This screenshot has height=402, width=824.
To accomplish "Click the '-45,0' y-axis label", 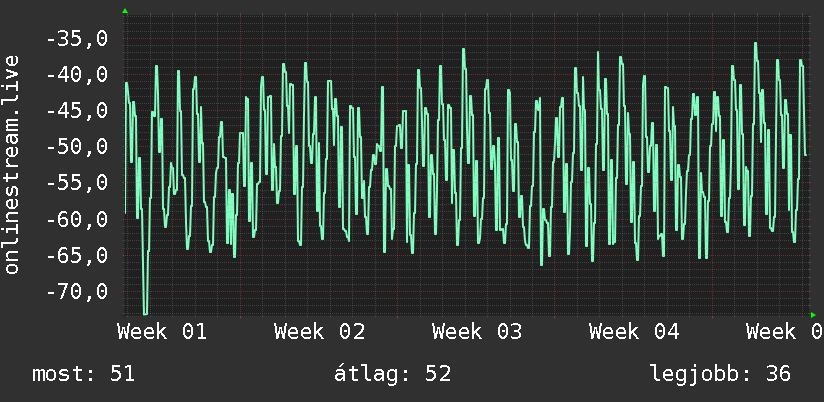I will 77,111.
